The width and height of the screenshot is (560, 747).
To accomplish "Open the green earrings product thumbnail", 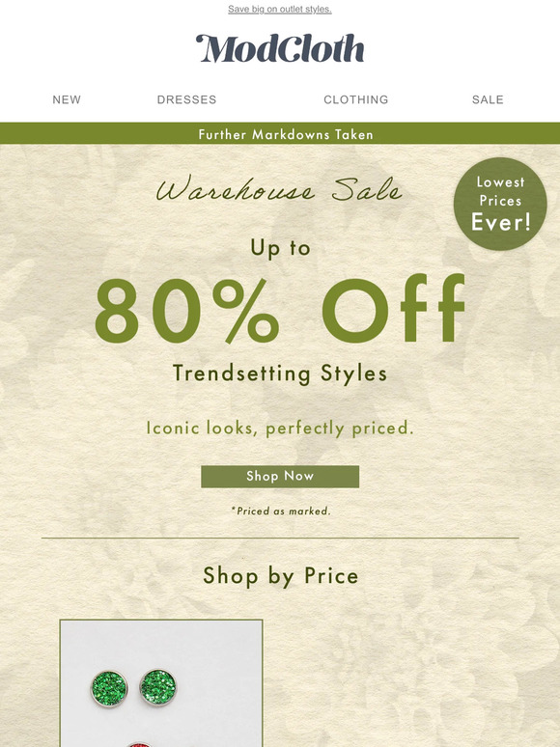I will coord(161,683).
